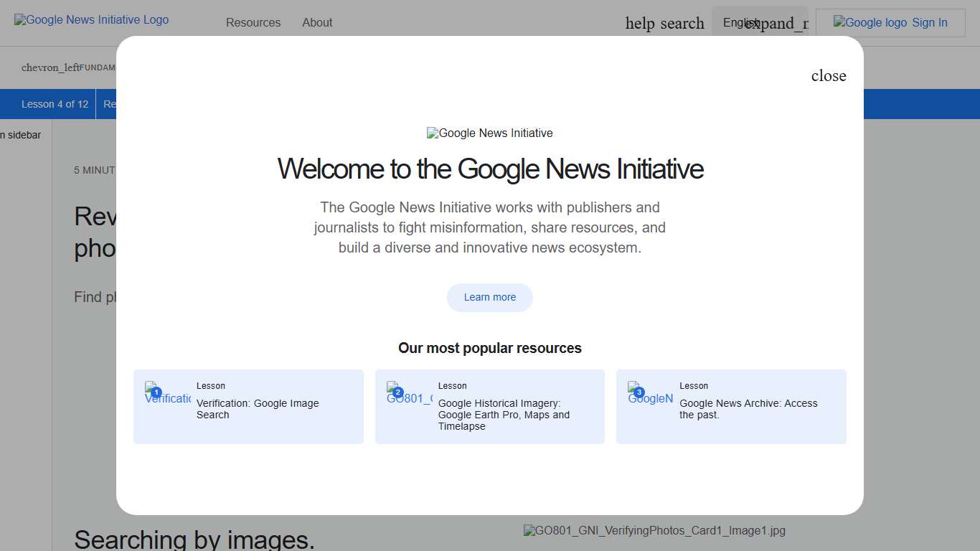Click the Google News Initiative logo inside modal
This screenshot has height=551, width=980.
point(490,133)
